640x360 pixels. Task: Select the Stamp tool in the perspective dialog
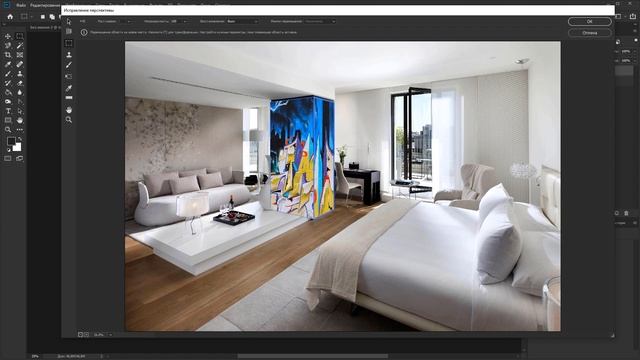click(69, 54)
